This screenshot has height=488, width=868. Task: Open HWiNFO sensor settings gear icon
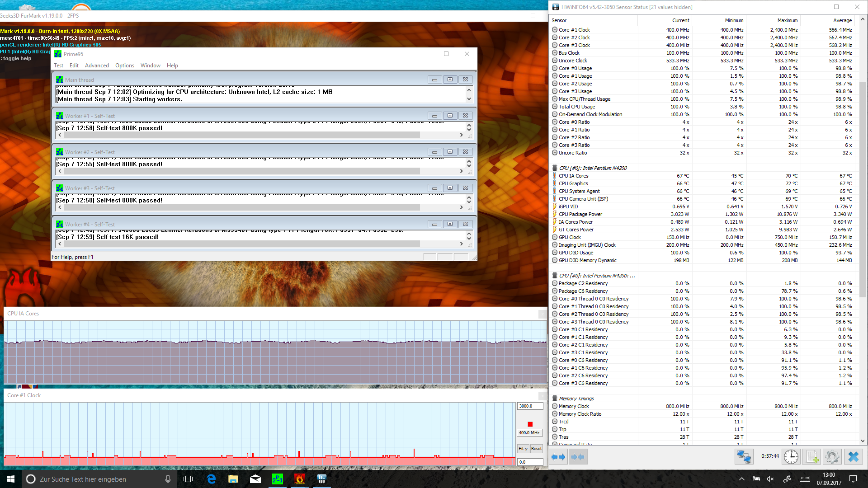tap(832, 457)
